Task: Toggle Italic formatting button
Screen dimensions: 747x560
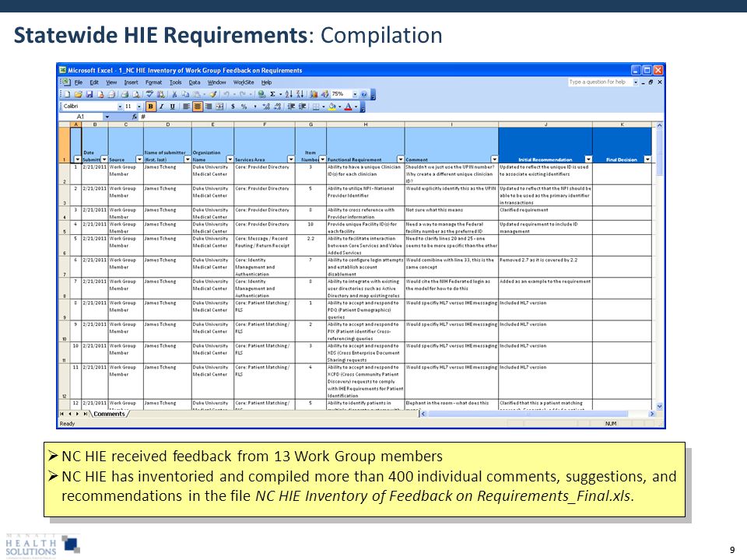Action: click(162, 107)
